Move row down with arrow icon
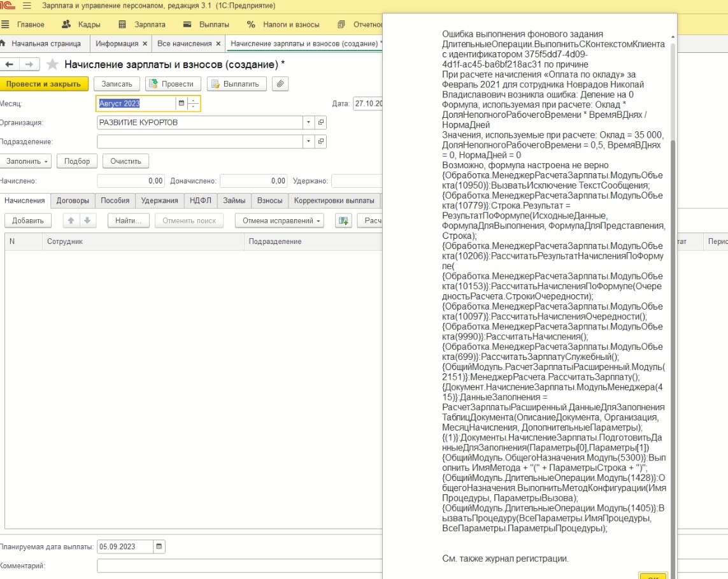The image size is (728, 579). pyautogui.click(x=87, y=220)
